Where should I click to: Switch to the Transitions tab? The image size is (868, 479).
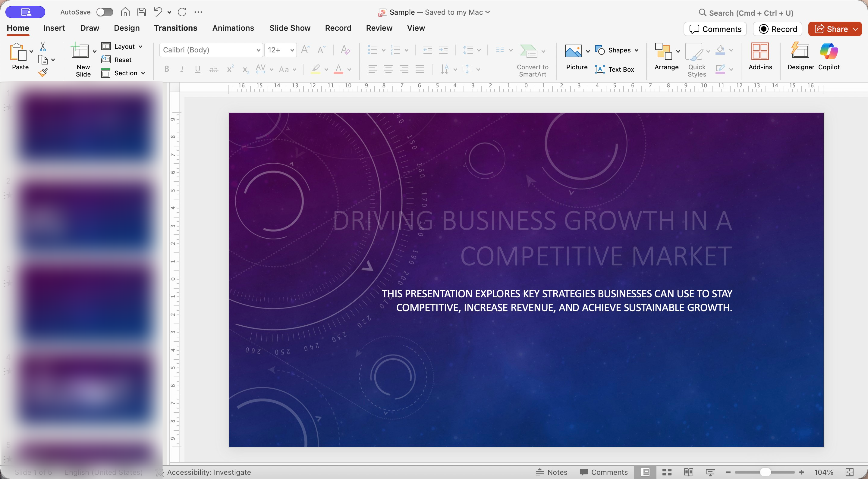(175, 28)
